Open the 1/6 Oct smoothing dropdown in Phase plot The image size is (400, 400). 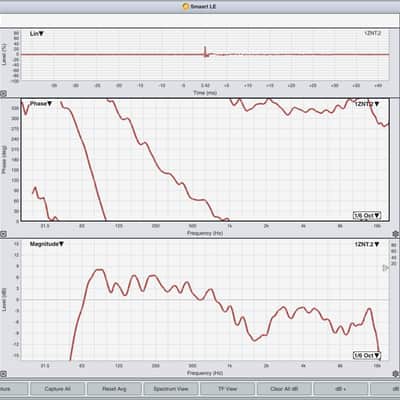(367, 215)
